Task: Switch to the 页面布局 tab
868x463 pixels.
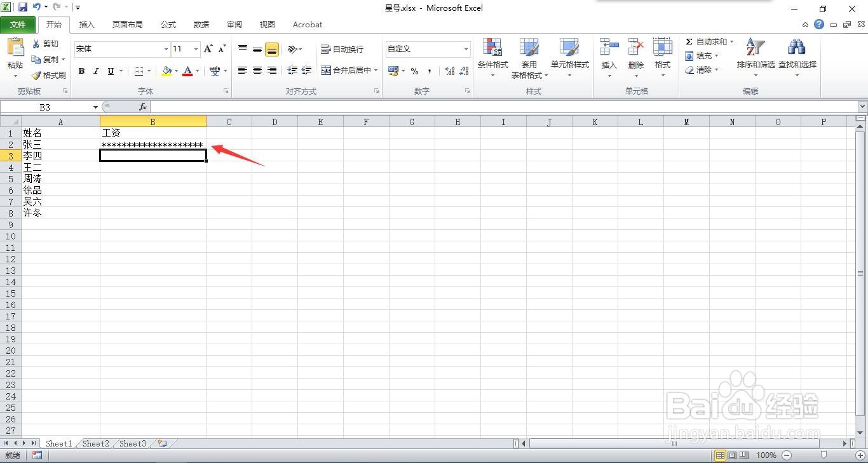Action: 127,24
